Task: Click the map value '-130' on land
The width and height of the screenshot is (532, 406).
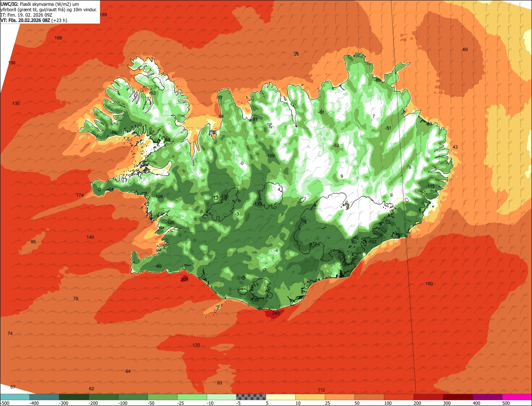Action: coord(224,196)
